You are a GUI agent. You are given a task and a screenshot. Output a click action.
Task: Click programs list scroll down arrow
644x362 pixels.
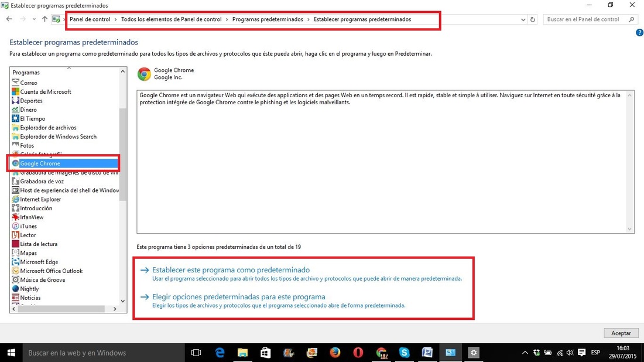click(122, 300)
